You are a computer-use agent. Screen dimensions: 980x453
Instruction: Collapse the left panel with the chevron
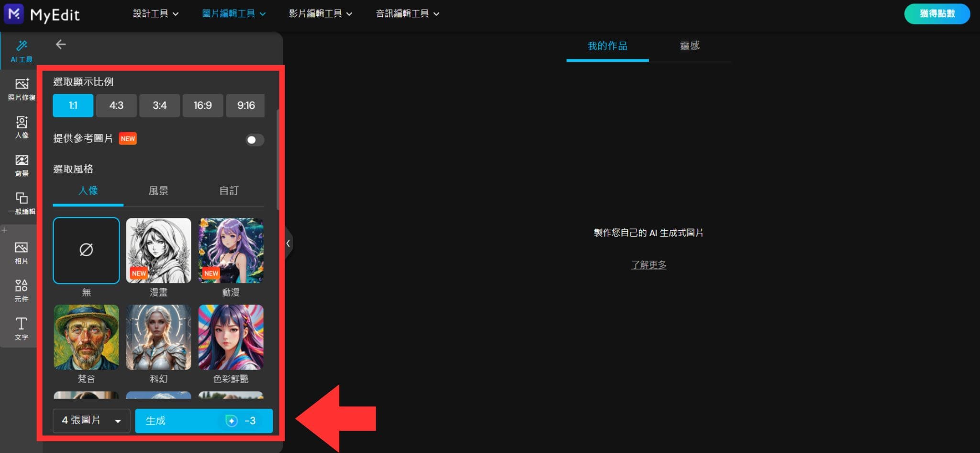(x=288, y=243)
